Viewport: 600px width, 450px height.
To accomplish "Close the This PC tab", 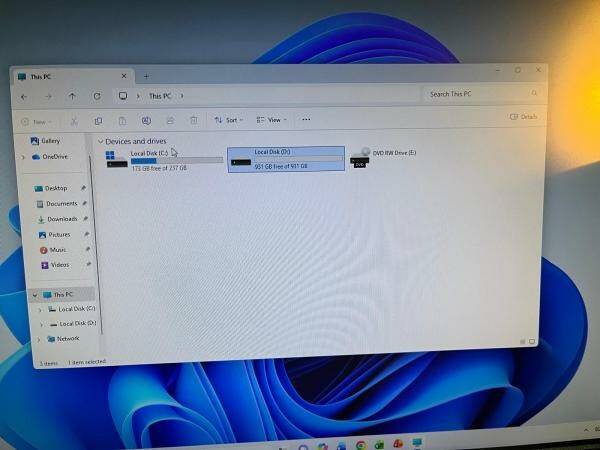I will (x=124, y=76).
